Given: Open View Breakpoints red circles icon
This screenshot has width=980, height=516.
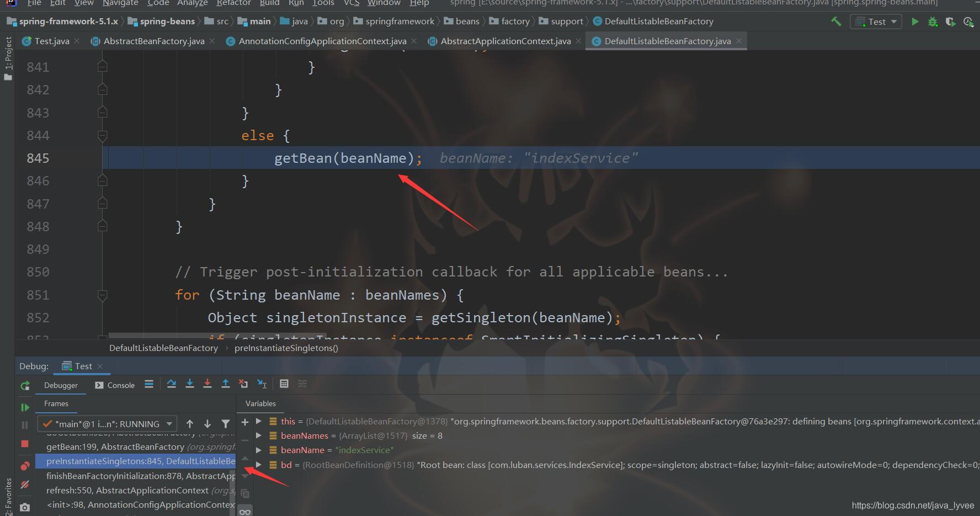Looking at the screenshot, I should [x=25, y=466].
